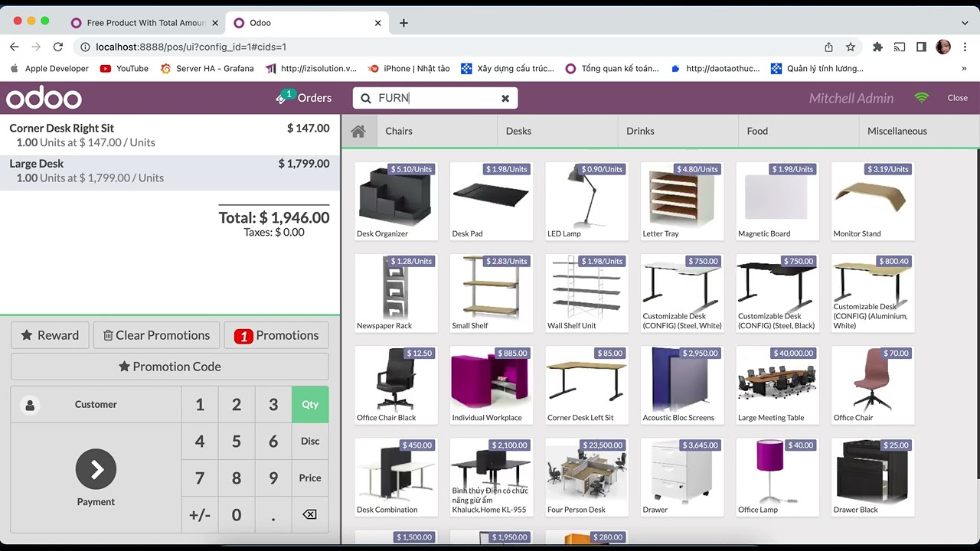Screen dimensions: 980x551
Task: Open Apple Developer bookmark
Action: pos(50,68)
